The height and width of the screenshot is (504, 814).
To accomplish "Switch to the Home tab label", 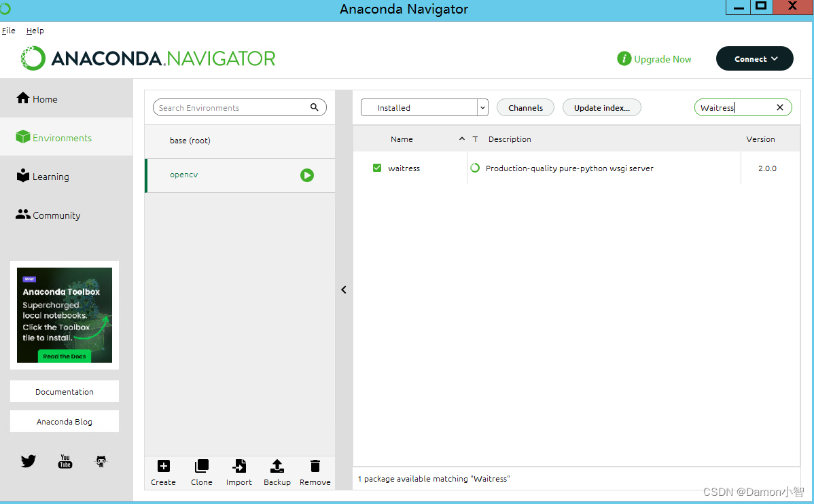I will pyautogui.click(x=45, y=99).
